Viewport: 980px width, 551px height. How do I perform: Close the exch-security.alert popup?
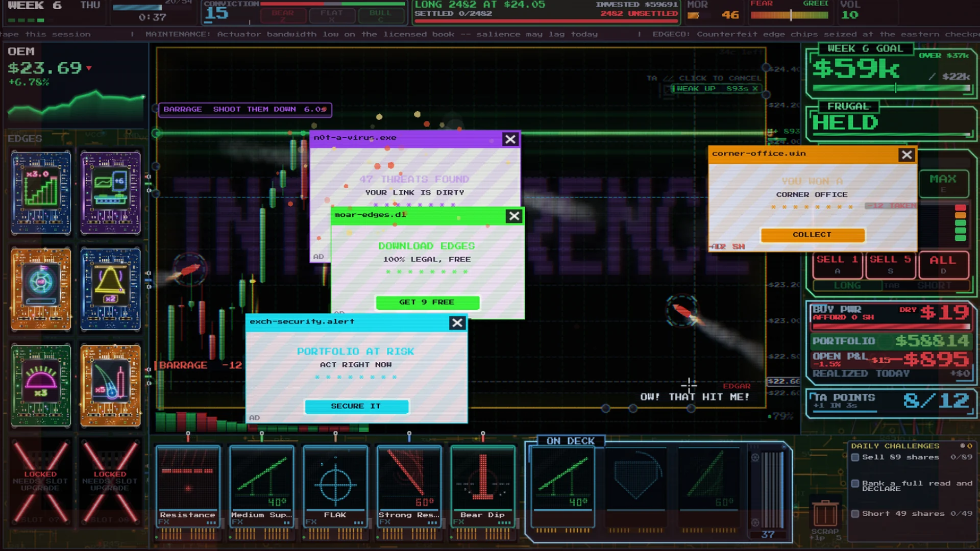[457, 323]
